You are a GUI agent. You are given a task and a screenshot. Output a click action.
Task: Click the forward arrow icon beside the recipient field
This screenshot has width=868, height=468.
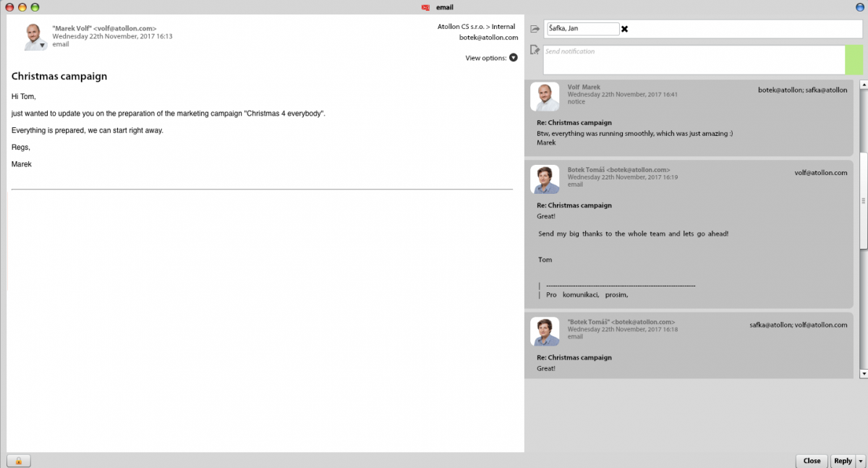[535, 29]
